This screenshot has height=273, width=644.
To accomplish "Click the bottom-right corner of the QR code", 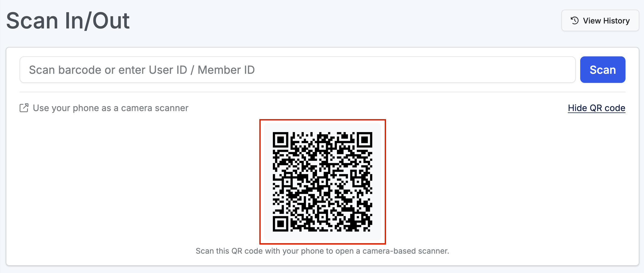I will [369, 228].
